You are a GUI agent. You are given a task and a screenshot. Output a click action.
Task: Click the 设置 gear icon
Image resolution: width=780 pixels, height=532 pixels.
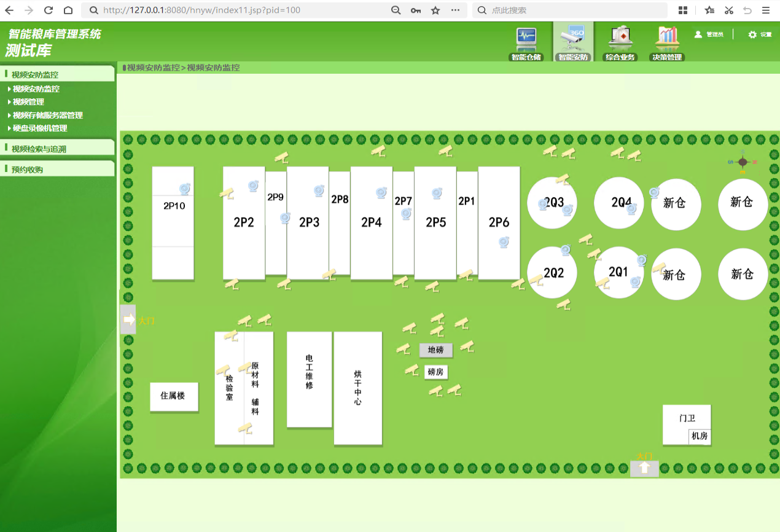tap(752, 35)
